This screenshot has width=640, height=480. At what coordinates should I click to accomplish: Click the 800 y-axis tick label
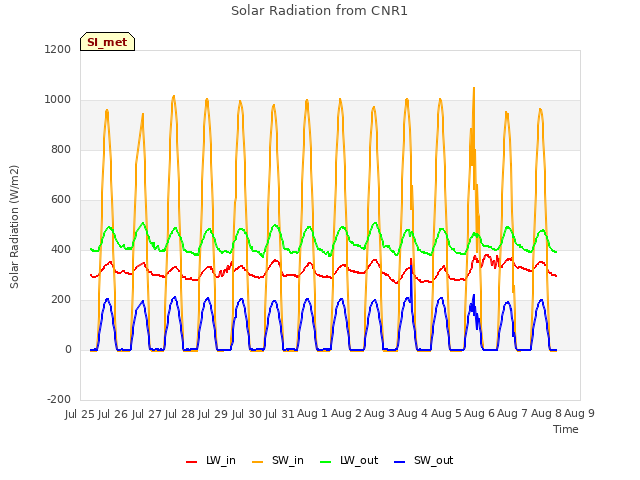click(61, 149)
